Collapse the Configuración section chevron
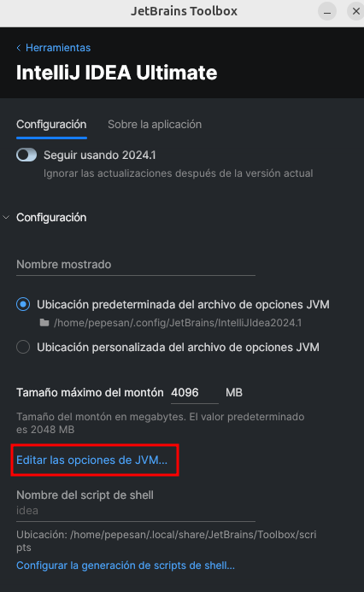 coord(6,218)
